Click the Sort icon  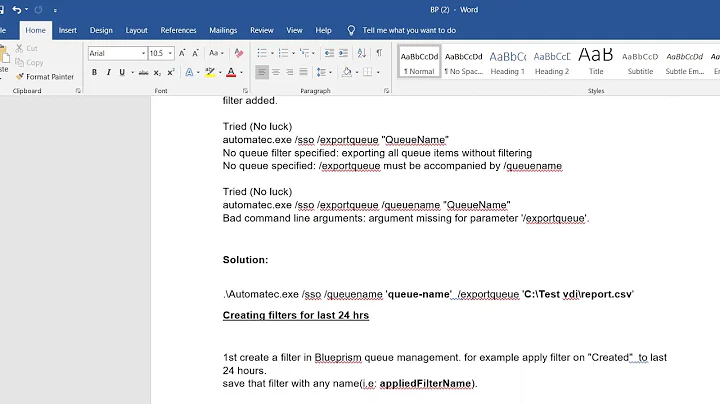pos(362,53)
